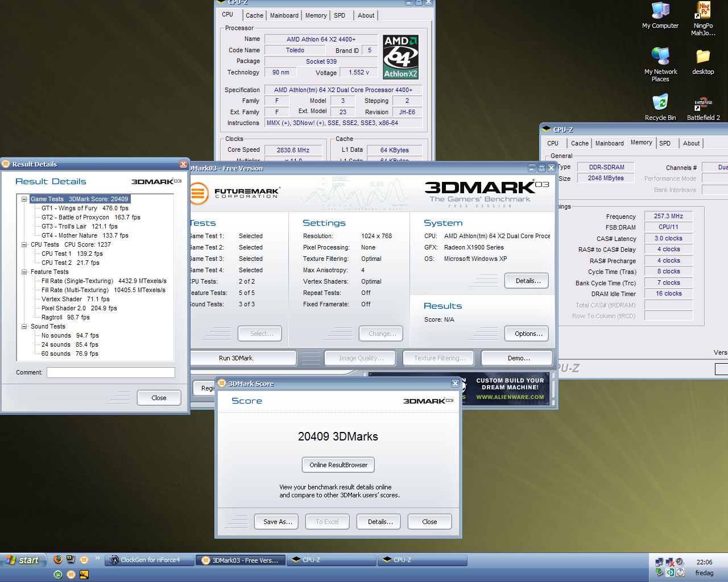Click Close button in Result Details window
The width and height of the screenshot is (728, 582).
[x=159, y=398]
